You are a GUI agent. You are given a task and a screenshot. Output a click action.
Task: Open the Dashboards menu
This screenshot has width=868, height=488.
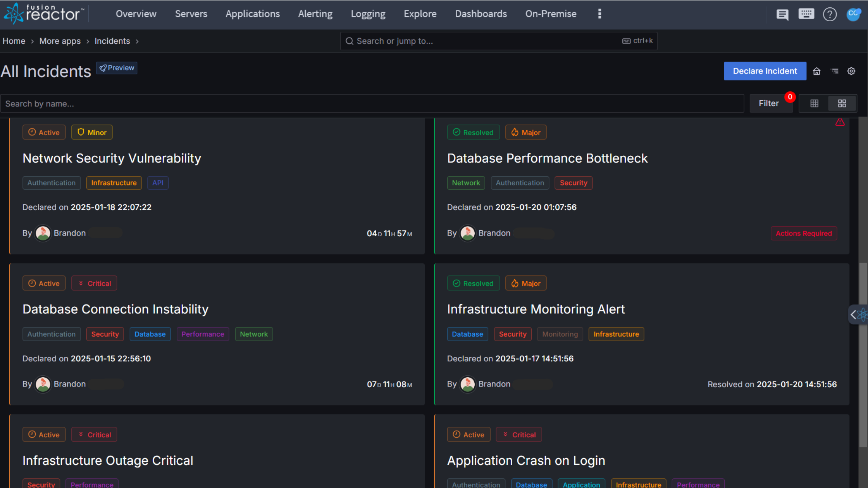pos(481,14)
